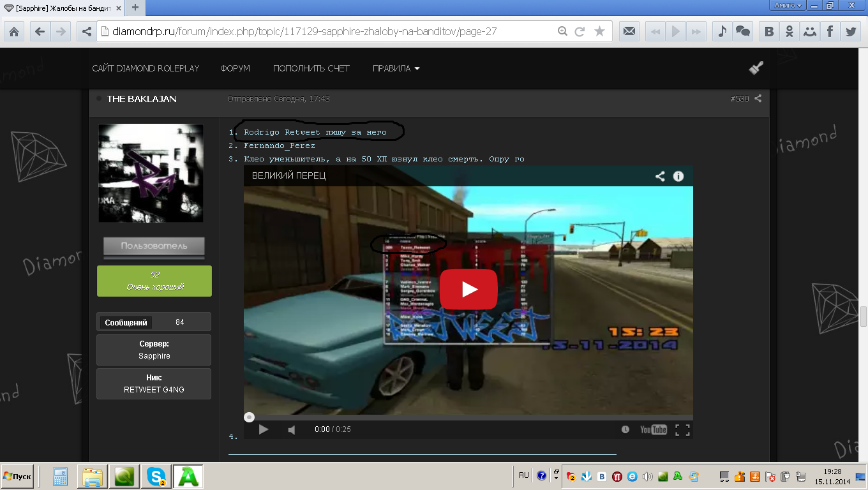Viewport: 868px width, 490px height.
Task: Click the page vertical scrollbar thumb
Action: point(864,316)
